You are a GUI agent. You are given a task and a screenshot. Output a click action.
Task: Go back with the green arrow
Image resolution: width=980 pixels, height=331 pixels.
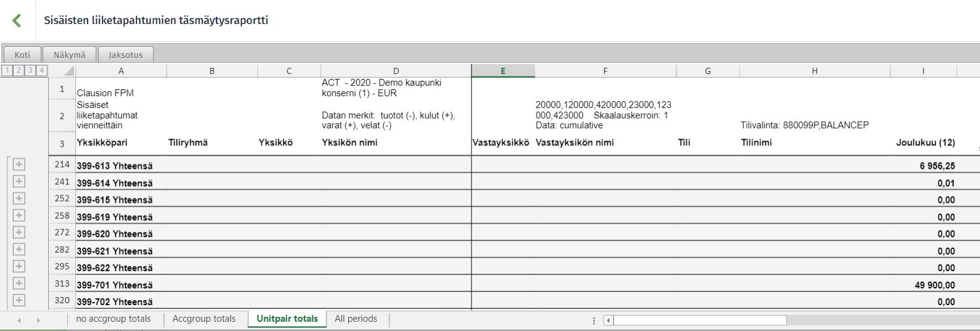17,20
